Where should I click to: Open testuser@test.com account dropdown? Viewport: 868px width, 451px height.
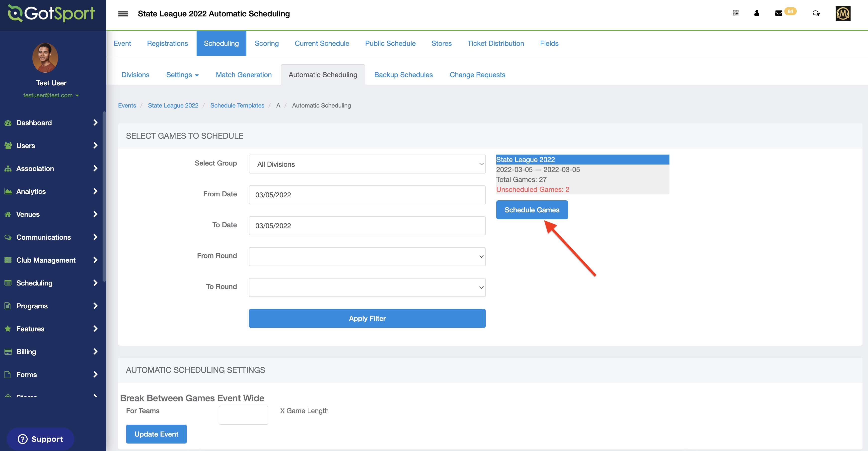51,95
